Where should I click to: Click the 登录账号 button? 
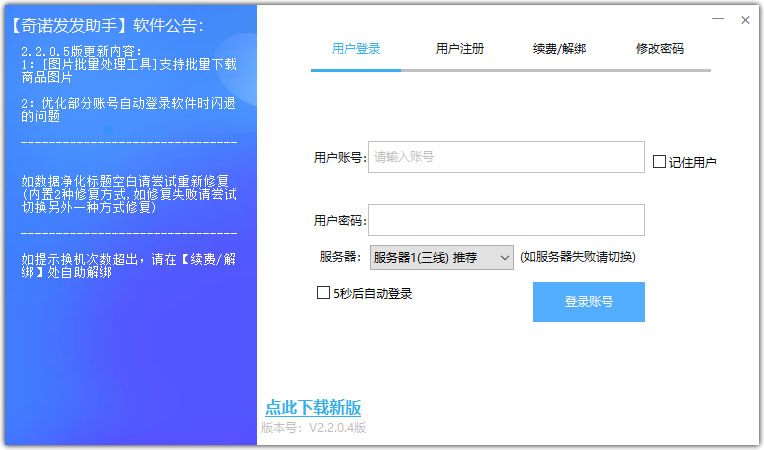pos(589,301)
